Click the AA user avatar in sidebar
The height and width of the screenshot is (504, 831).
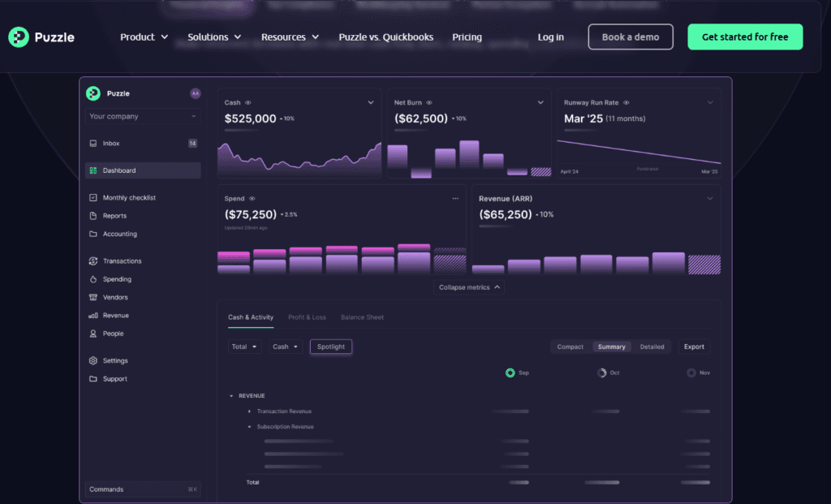pyautogui.click(x=195, y=93)
